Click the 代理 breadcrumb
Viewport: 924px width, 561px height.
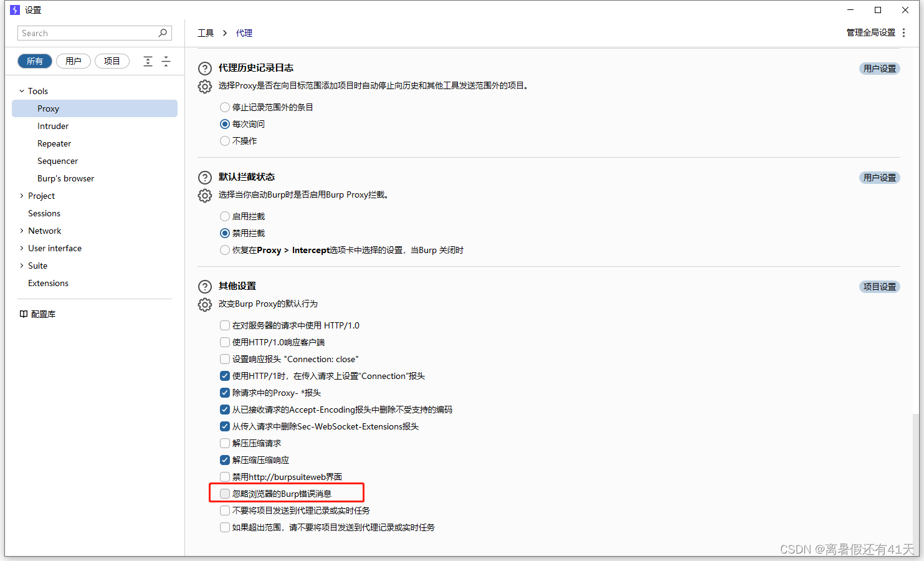pos(244,33)
